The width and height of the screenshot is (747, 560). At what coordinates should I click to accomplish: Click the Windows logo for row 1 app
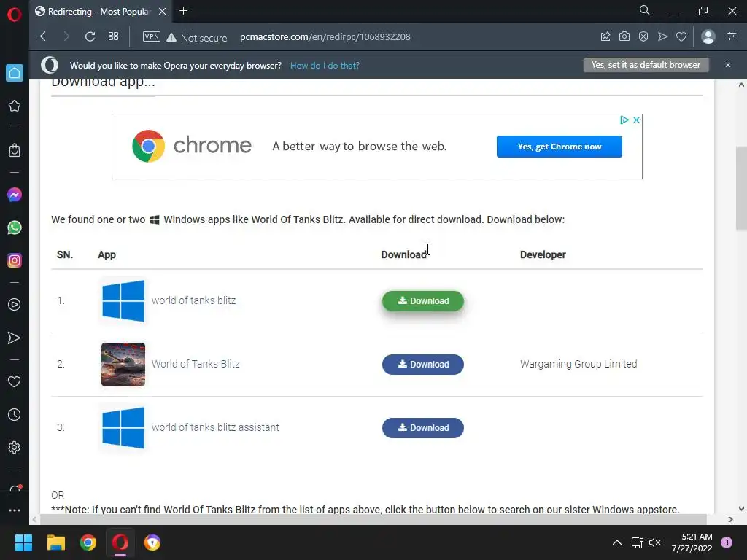[123, 301]
